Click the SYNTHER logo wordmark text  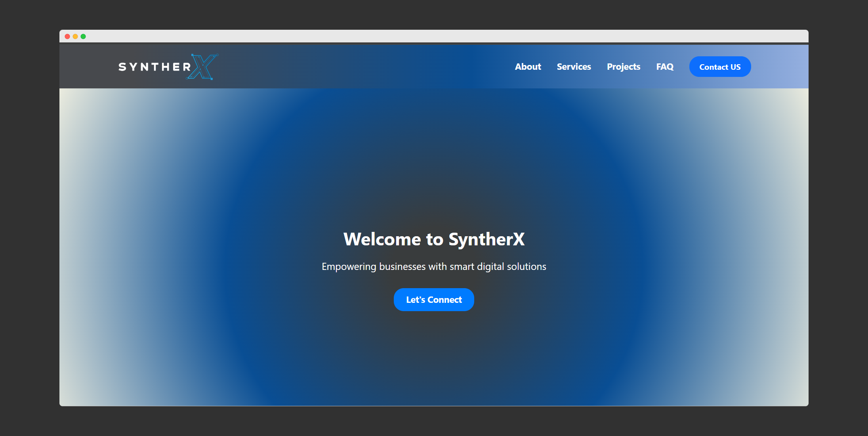pyautogui.click(x=155, y=67)
